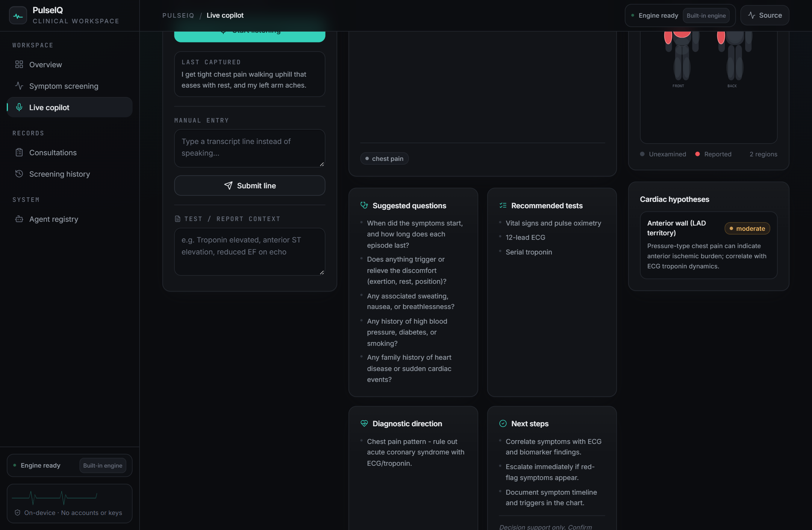
Task: Click the Built-in engine badge in header
Action: click(x=706, y=15)
